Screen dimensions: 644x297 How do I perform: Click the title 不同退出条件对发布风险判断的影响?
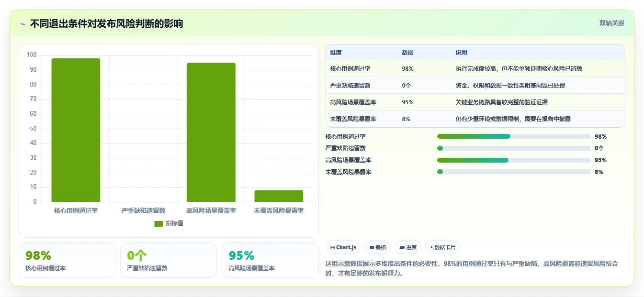tap(106, 24)
